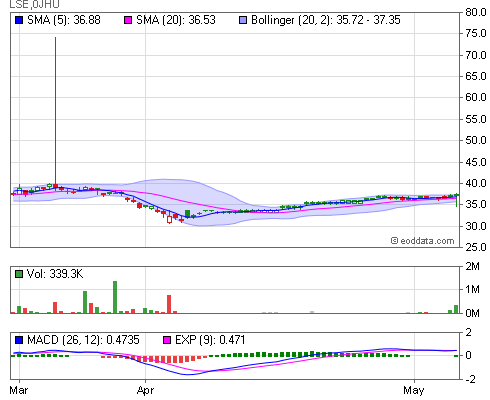Click the 40.0 price axis label
The image size is (490, 400).
tap(476, 183)
